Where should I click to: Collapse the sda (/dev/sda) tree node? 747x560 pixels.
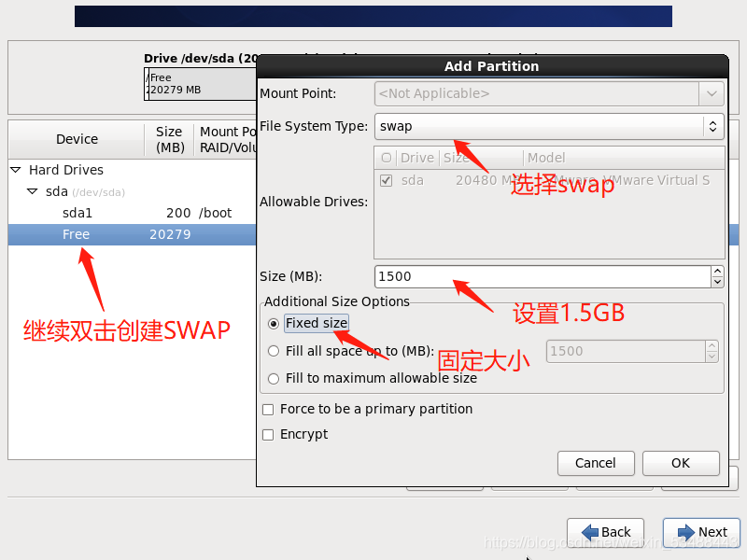click(33, 191)
